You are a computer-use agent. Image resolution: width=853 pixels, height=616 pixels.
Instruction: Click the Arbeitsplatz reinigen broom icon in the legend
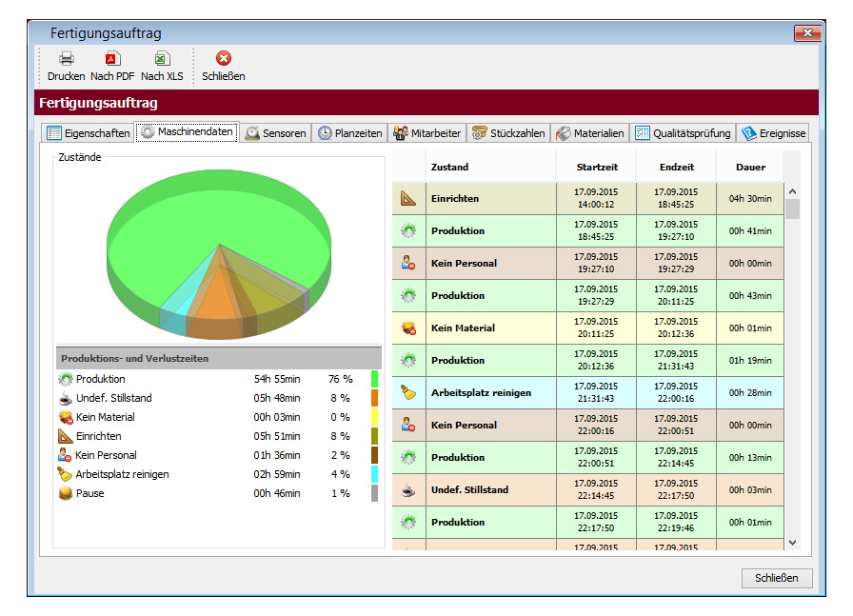tap(65, 474)
